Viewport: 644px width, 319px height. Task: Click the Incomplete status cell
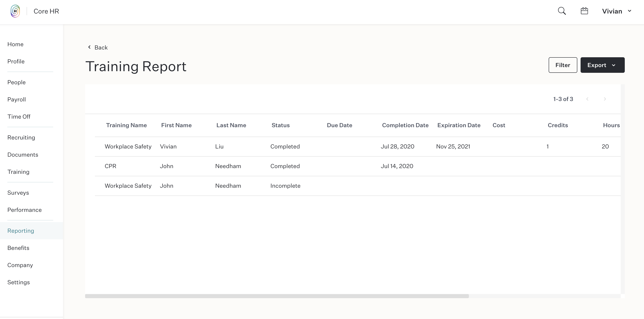pos(285,186)
